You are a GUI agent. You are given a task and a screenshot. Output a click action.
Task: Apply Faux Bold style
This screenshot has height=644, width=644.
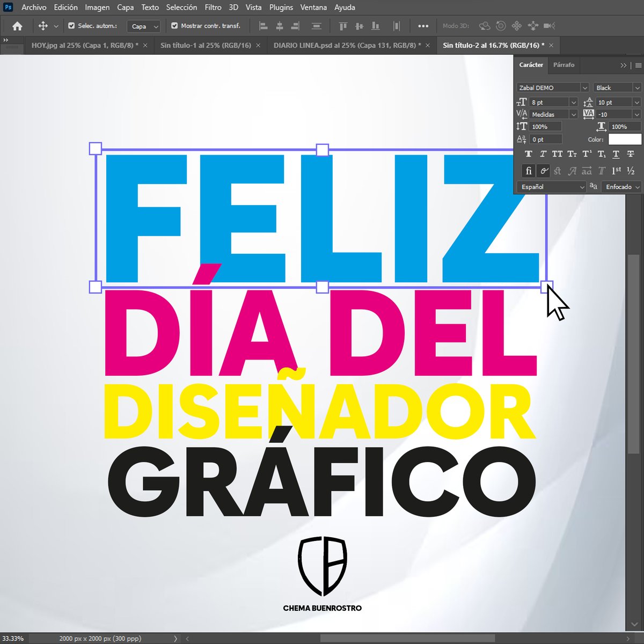[529, 155]
